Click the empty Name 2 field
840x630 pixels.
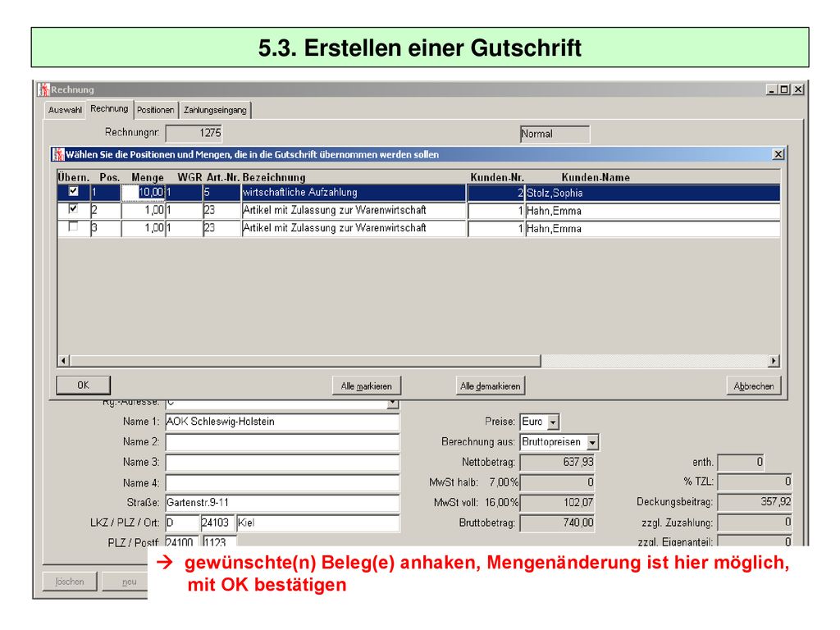[x=282, y=442]
